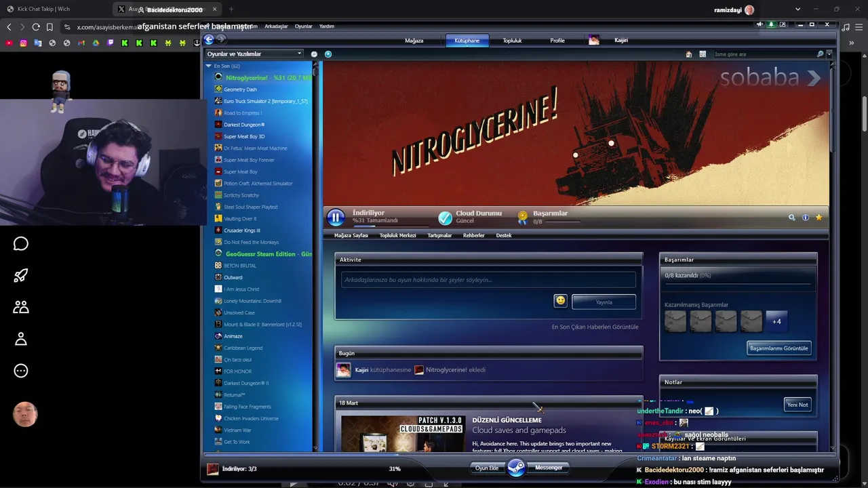The image size is (868, 488).
Task: Open game info icon
Action: (x=805, y=218)
